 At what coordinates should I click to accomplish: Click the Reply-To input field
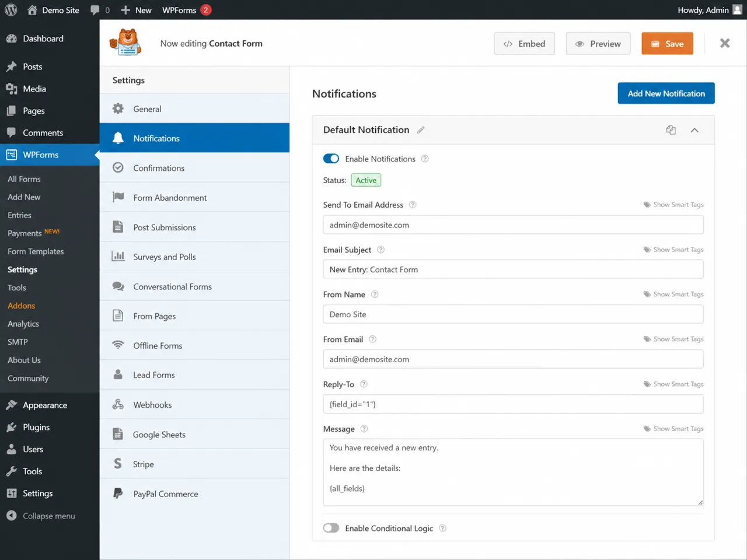click(x=513, y=404)
